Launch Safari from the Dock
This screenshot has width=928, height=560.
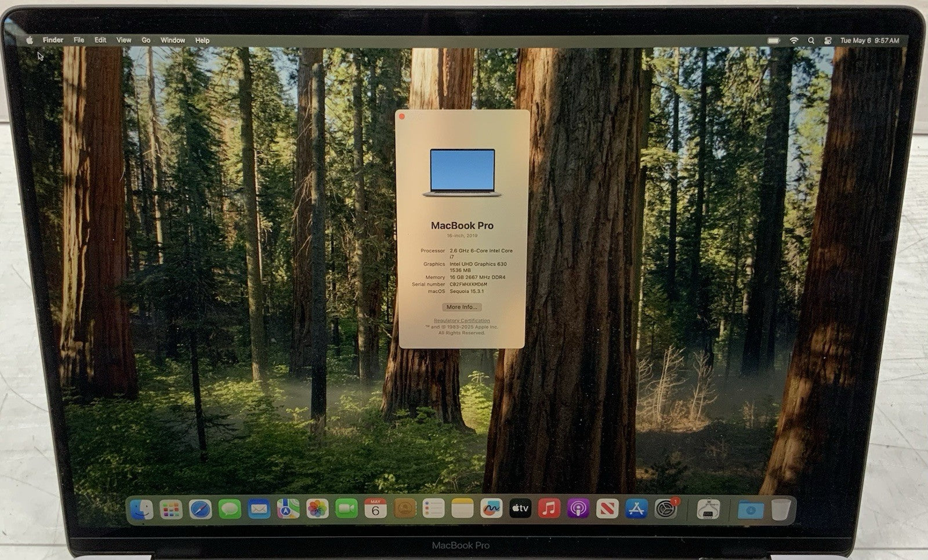(201, 509)
